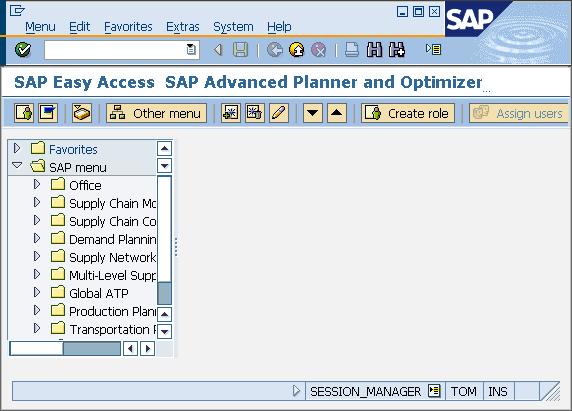Expand the Supply Chain Mo folder arrow
The height and width of the screenshot is (411, 572).
(36, 202)
